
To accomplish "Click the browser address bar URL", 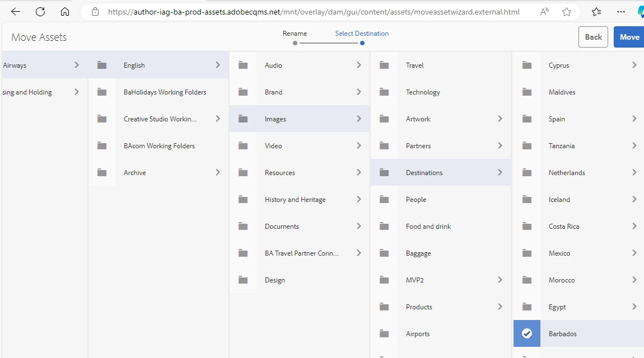I will tap(314, 12).
